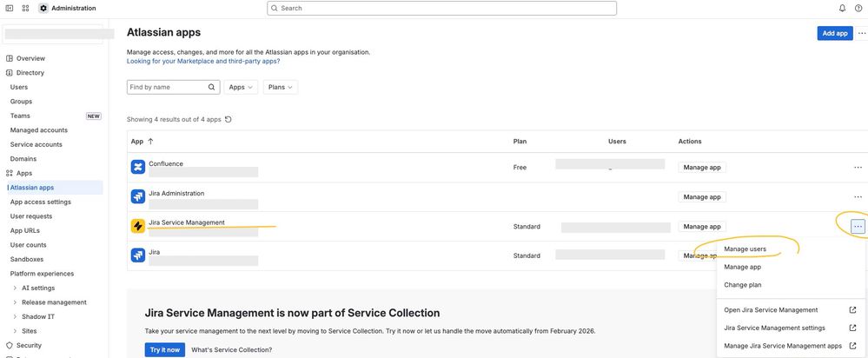This screenshot has height=358, width=868.
Task: Select Open Jira Service Management menu entry
Action: tap(771, 310)
